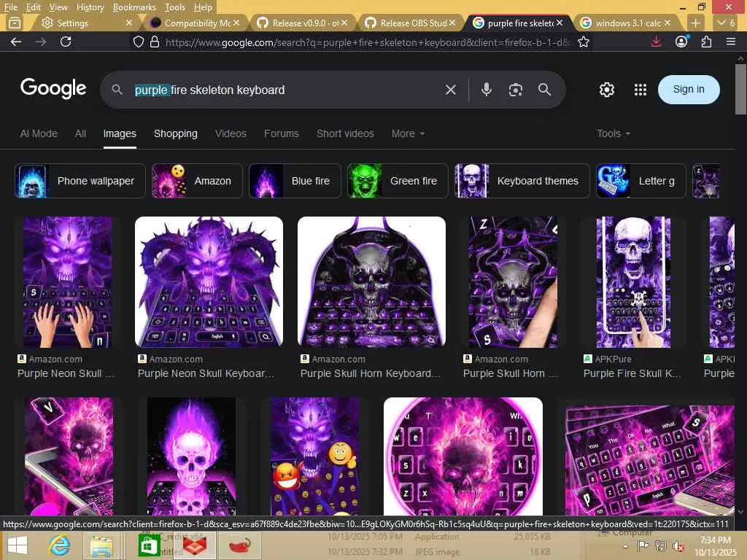This screenshot has height=560, width=747.
Task: Open a new browser tab
Action: pyautogui.click(x=695, y=23)
